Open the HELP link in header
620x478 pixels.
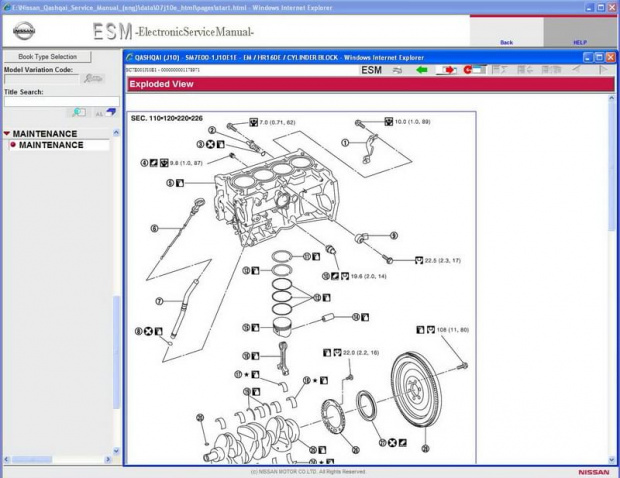click(580, 42)
